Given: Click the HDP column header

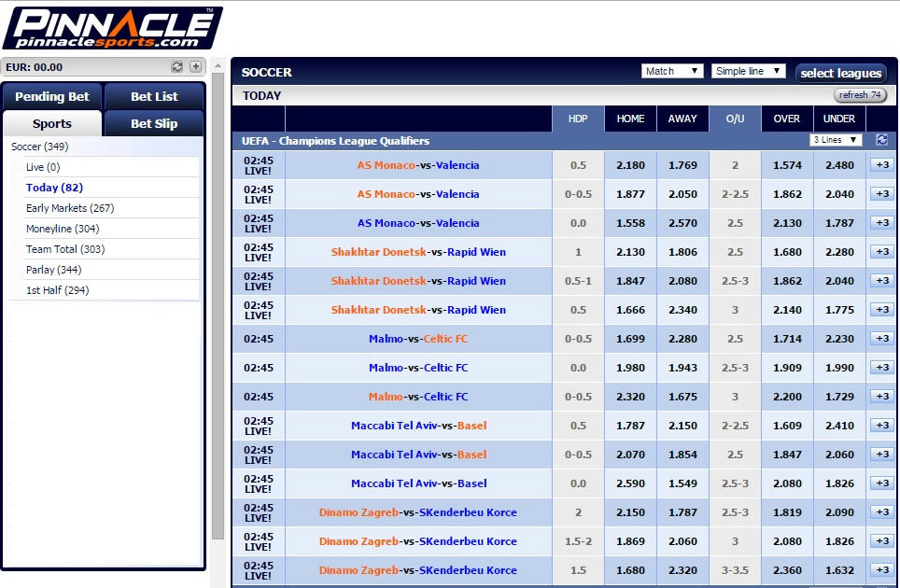Looking at the screenshot, I should click(578, 119).
